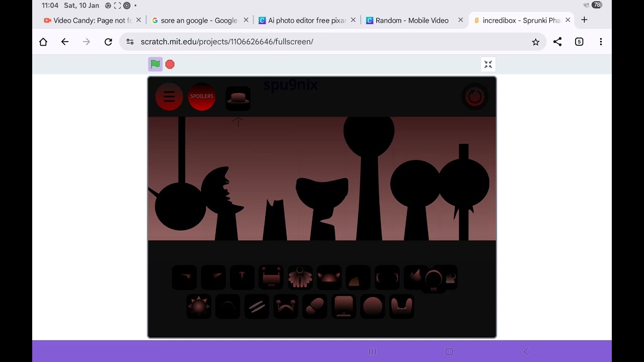This screenshot has width=644, height=362.
Task: Select the hat icon in top bar
Action: [238, 98]
